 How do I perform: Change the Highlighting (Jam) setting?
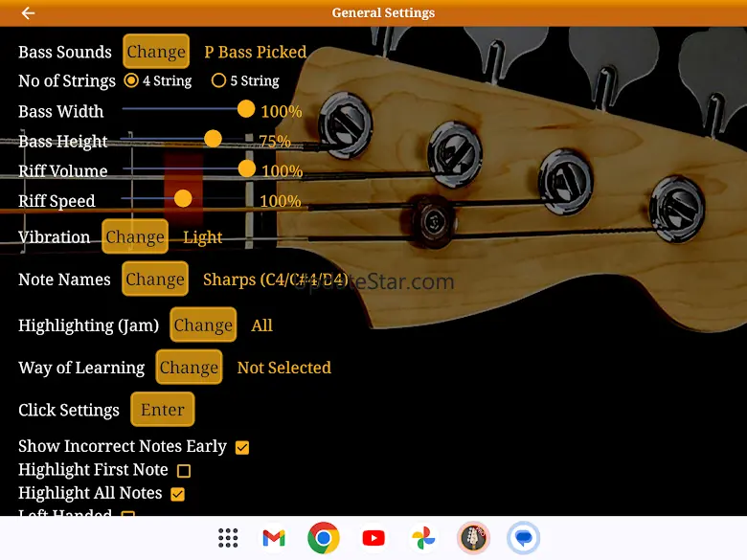coord(203,325)
